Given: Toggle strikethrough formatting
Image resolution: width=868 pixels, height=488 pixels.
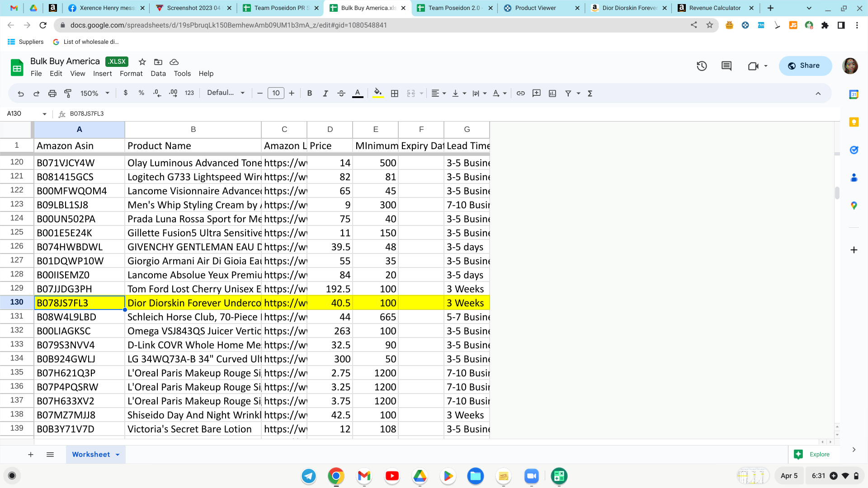Looking at the screenshot, I should pyautogui.click(x=341, y=94).
